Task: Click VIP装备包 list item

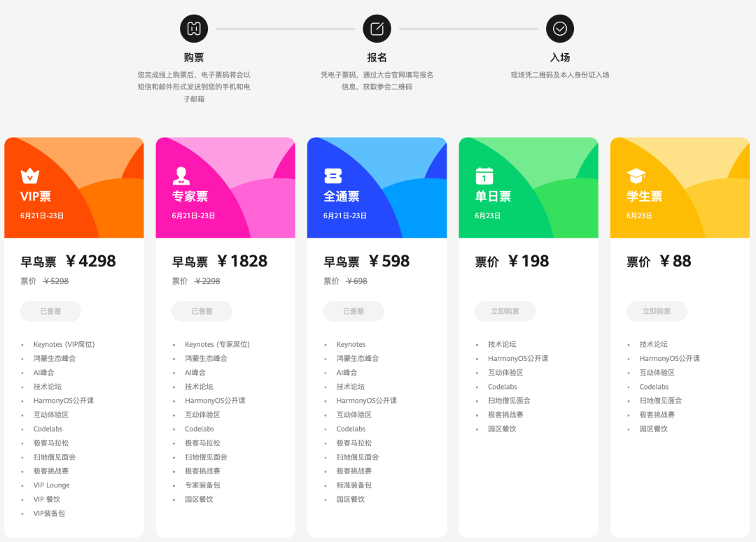Action: click(49, 513)
